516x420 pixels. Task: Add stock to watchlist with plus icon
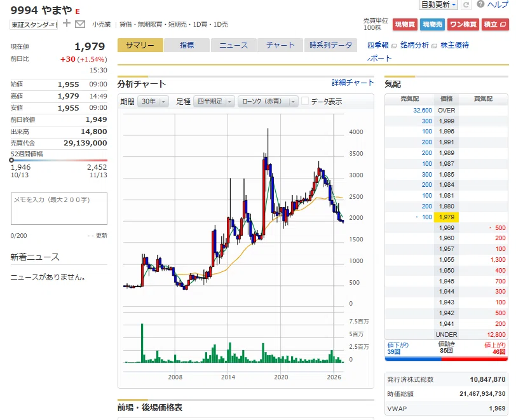click(67, 24)
